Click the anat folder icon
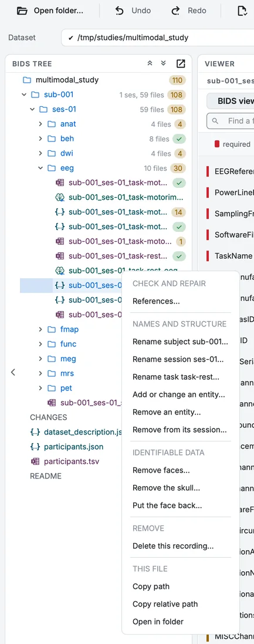This screenshot has height=644, width=254. click(51, 124)
